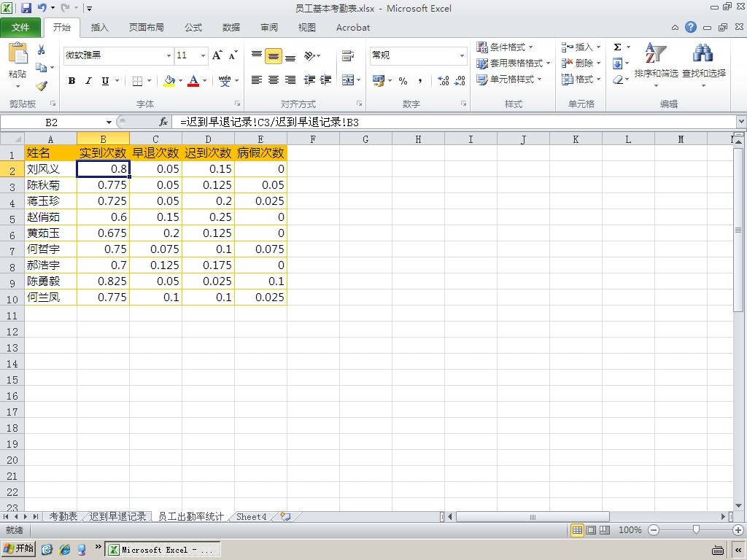Switch to the 公式 ribbon tab
The image size is (747, 560).
tap(193, 28)
